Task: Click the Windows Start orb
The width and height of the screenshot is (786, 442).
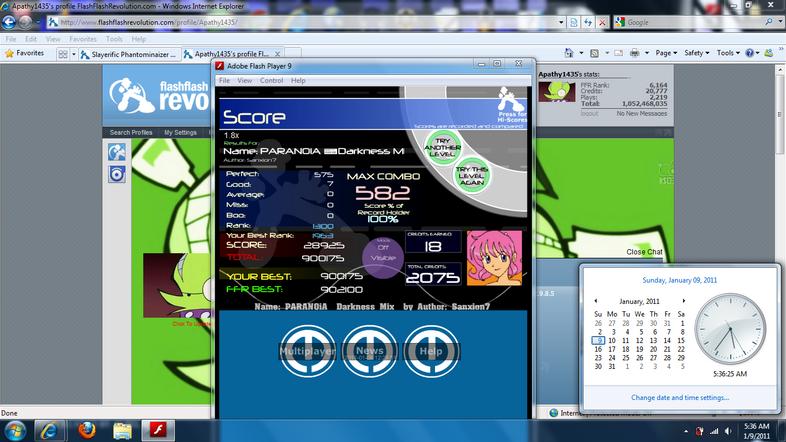Action: click(15, 430)
